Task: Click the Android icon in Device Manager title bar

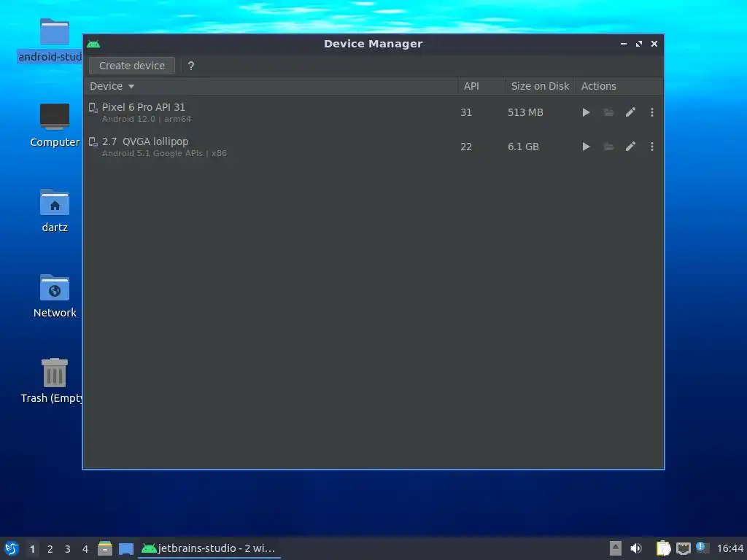Action: point(93,44)
